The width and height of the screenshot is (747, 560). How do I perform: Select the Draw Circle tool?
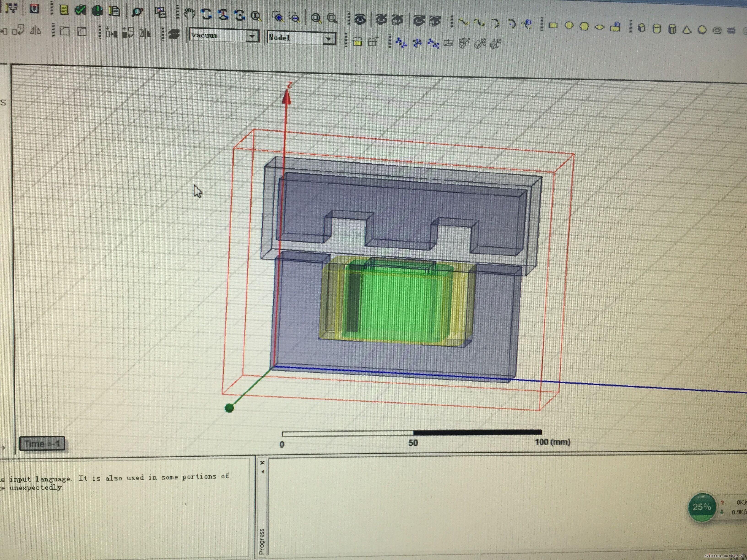tap(569, 25)
